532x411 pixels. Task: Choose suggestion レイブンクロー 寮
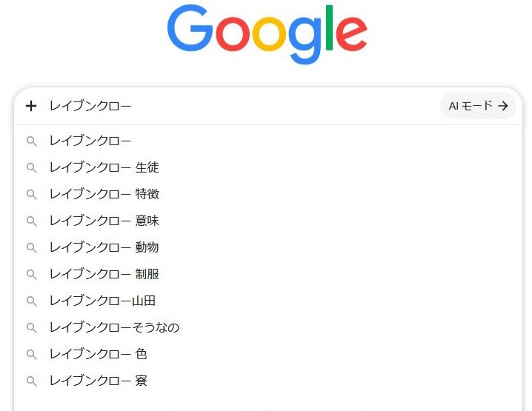point(268,381)
